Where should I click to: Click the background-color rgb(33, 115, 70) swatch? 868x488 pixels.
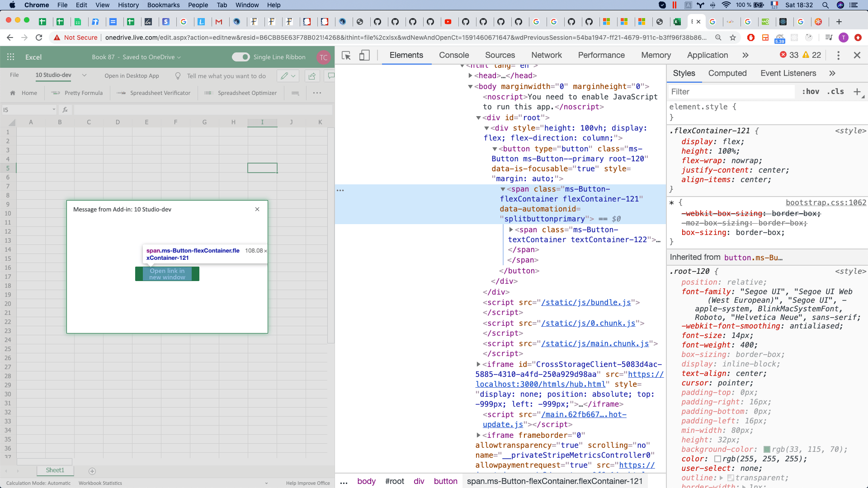click(x=767, y=450)
